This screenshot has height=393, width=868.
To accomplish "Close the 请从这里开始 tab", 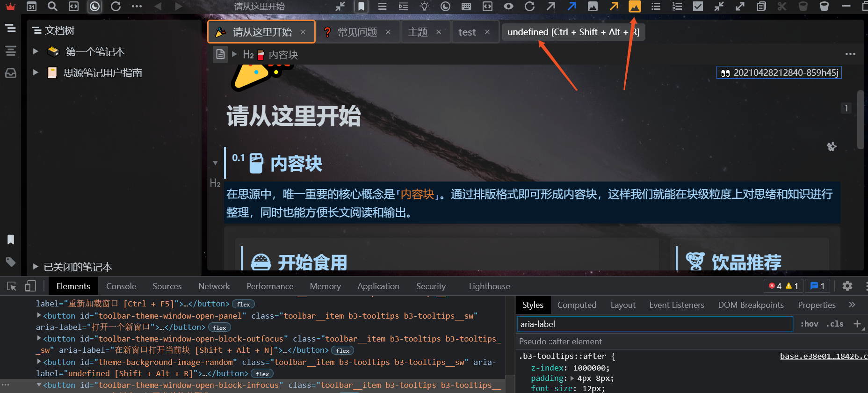I will tap(303, 32).
